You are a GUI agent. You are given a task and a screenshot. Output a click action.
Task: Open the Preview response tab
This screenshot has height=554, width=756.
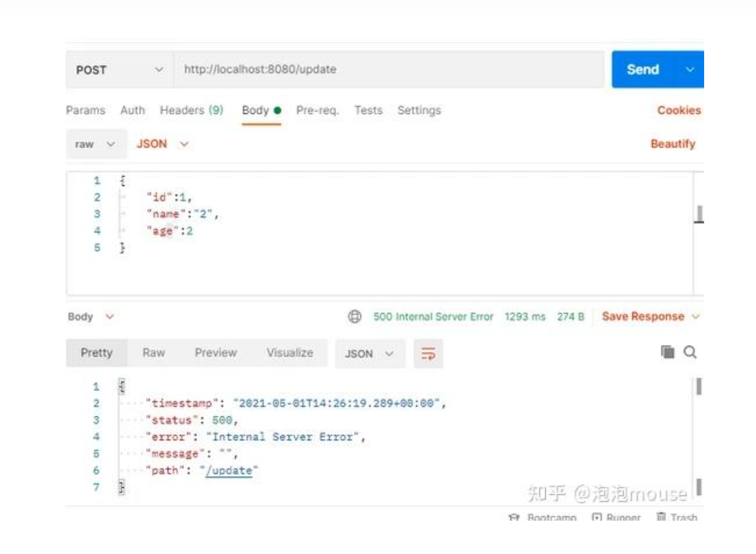215,353
